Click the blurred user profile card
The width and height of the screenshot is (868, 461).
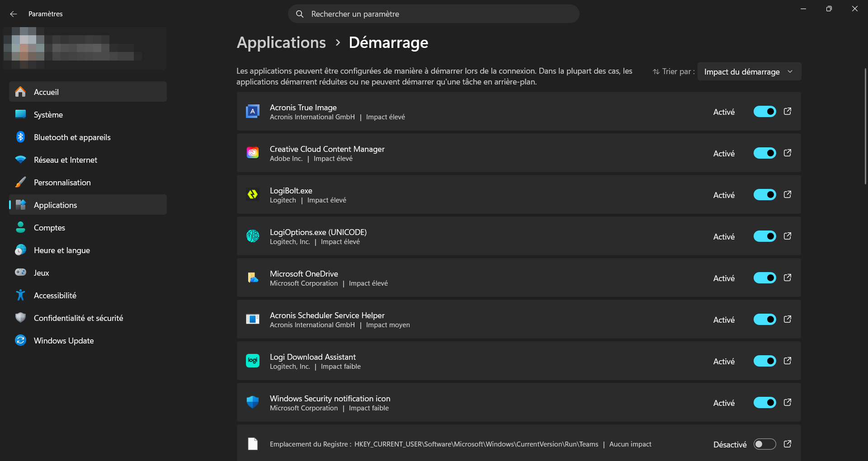pos(85,47)
